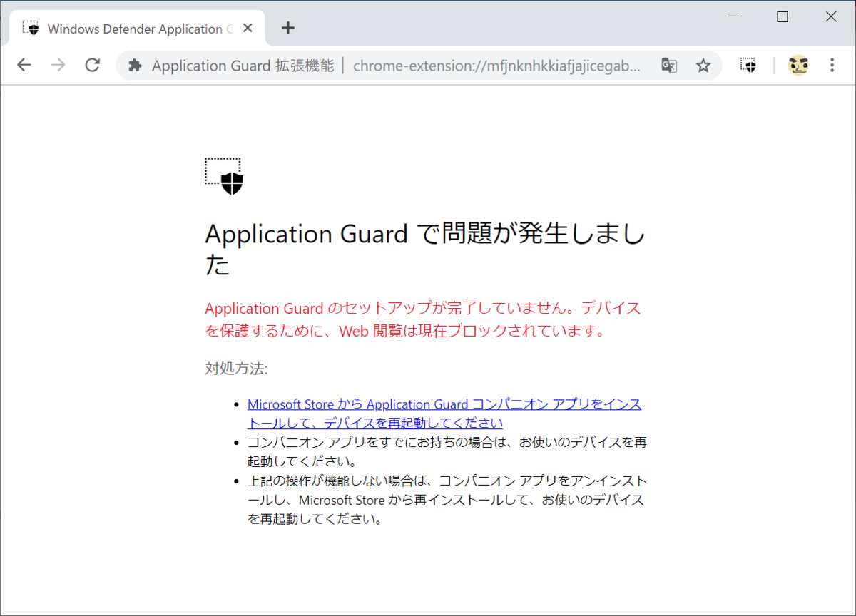This screenshot has height=616, width=856.
Task: Bookmark this page with the star icon
Action: (x=703, y=66)
